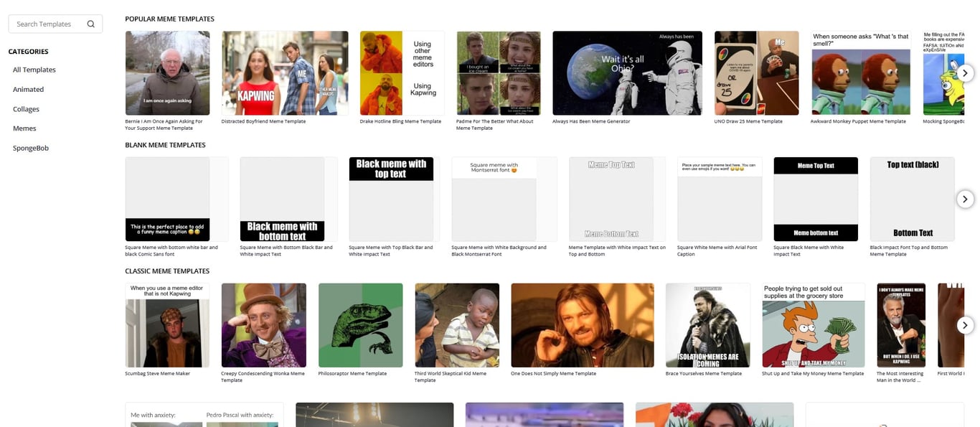Open the SpongeBob category
Image resolution: width=980 pixels, height=427 pixels.
click(31, 148)
